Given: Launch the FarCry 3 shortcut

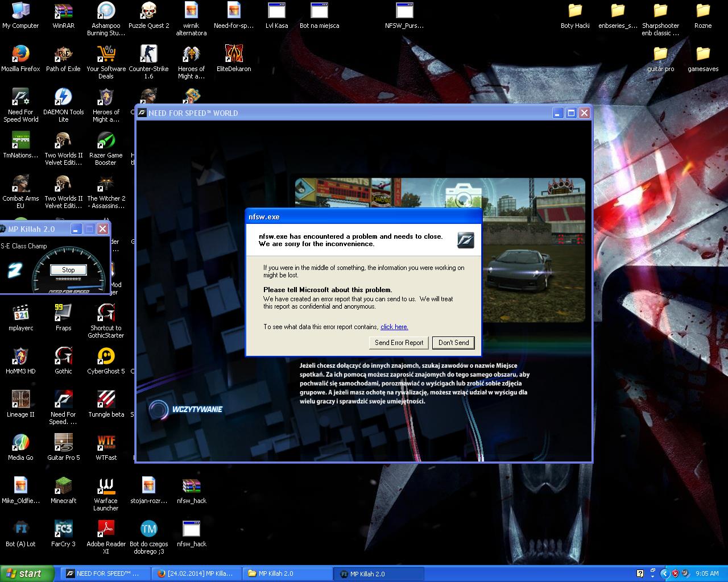Looking at the screenshot, I should 63,534.
